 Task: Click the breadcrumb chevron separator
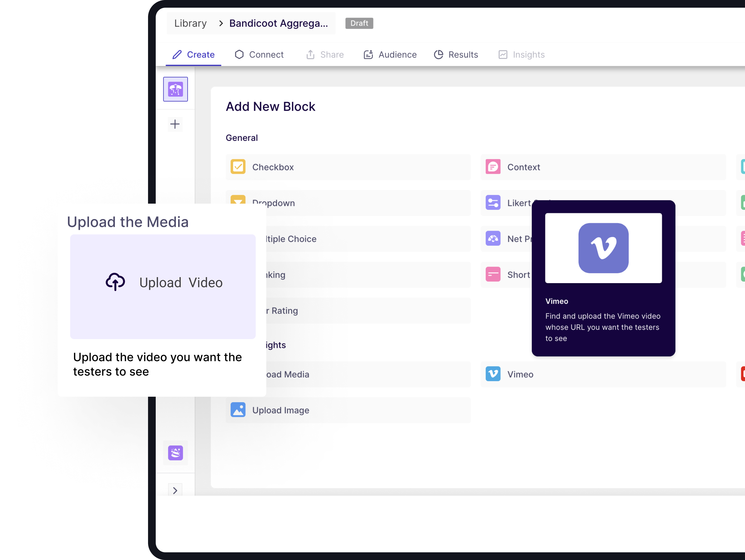(x=221, y=23)
